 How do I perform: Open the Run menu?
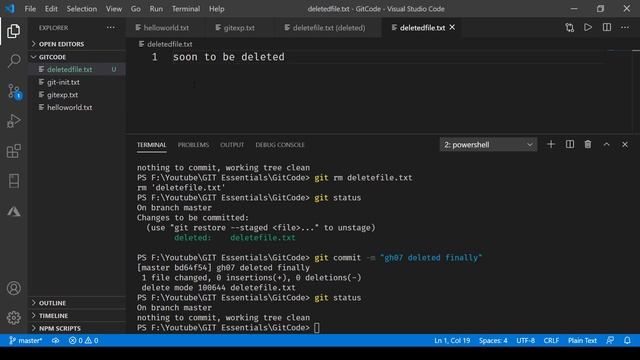click(156, 9)
